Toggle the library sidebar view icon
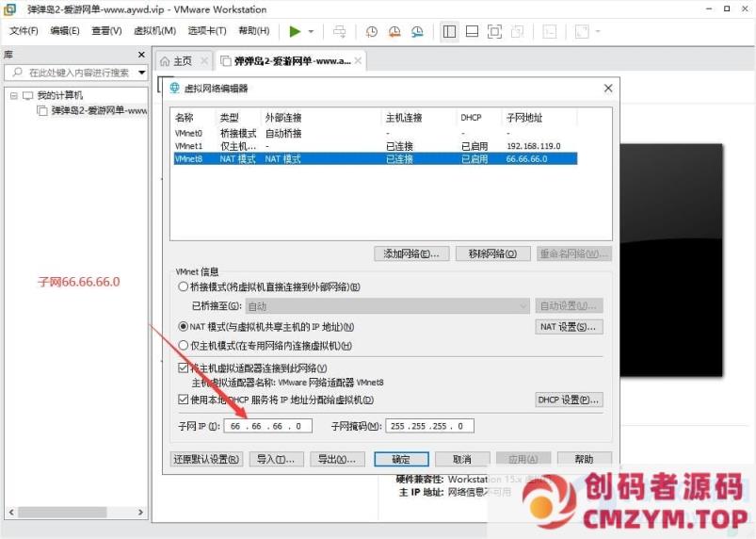 coord(449,32)
